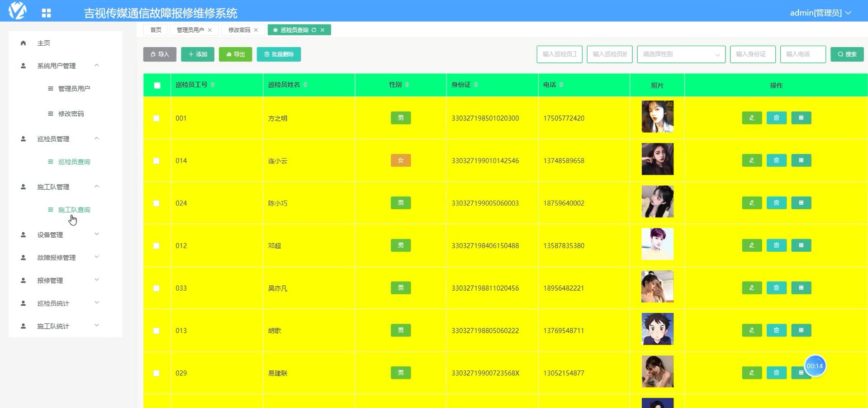Image resolution: width=868 pixels, height=408 pixels.
Task: Select the checkbox for row 013
Action: tap(157, 331)
